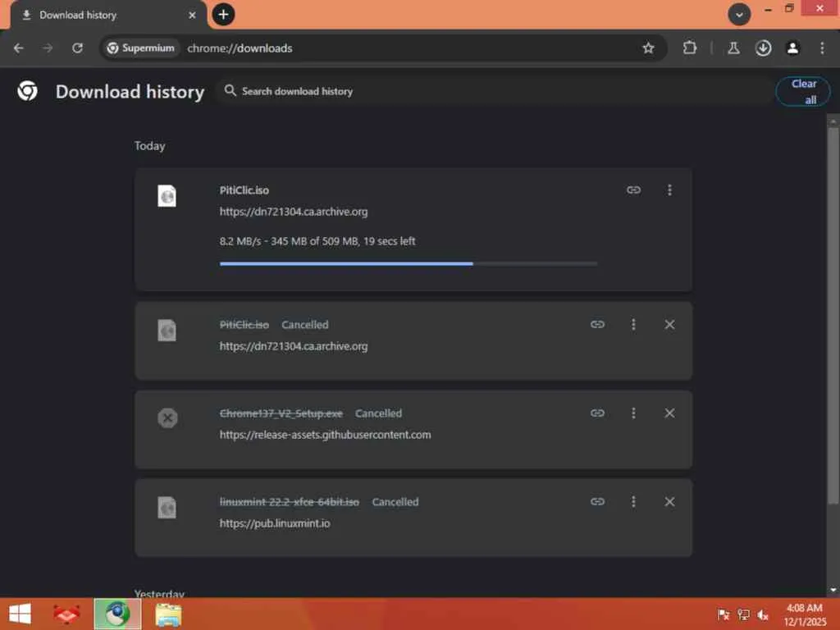This screenshot has height=630, width=840.
Task: Click the muted volume tray icon
Action: (763, 614)
